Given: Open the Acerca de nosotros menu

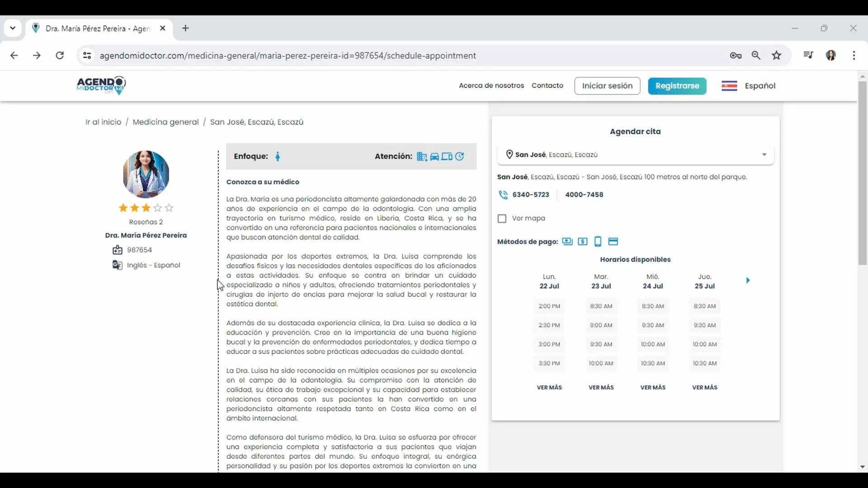Looking at the screenshot, I should click(491, 85).
